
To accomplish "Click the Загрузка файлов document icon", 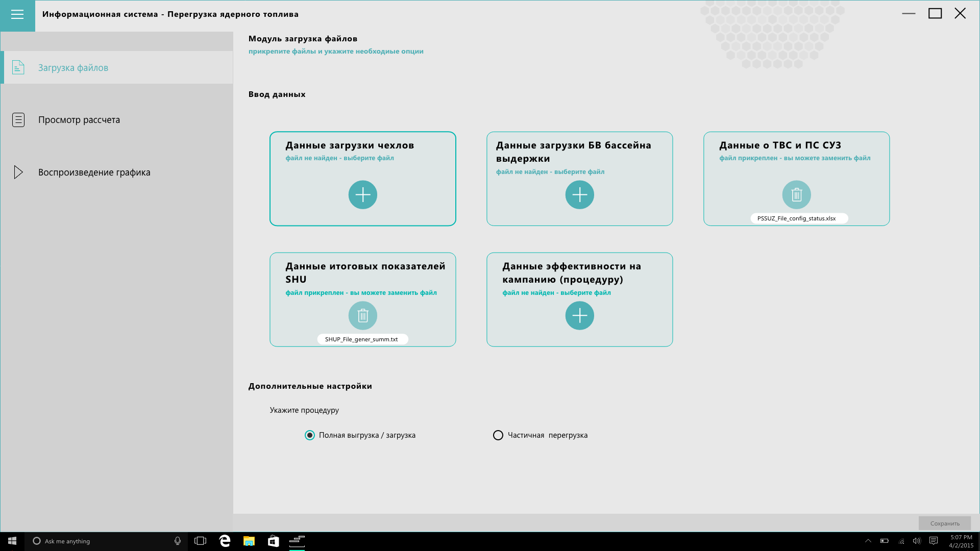I will [18, 67].
